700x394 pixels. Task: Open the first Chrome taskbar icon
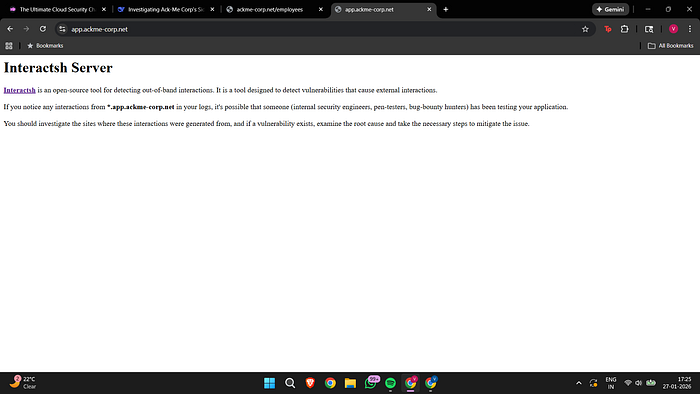click(x=330, y=383)
